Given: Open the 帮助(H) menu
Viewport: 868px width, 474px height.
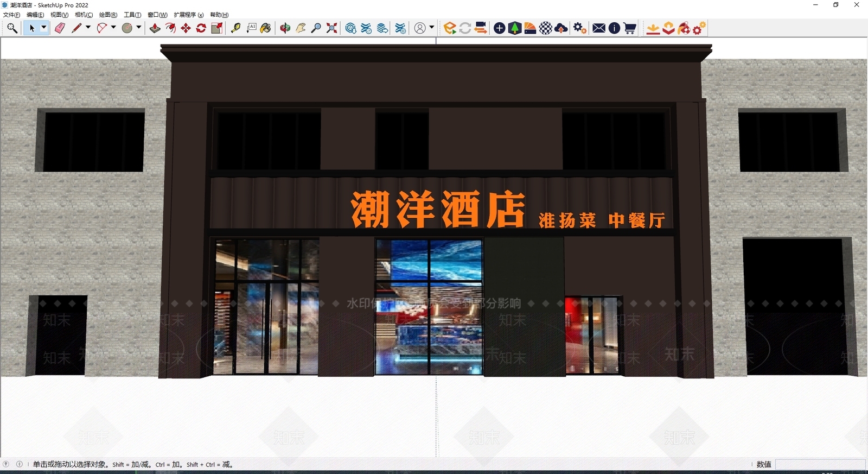Looking at the screenshot, I should click(x=219, y=15).
